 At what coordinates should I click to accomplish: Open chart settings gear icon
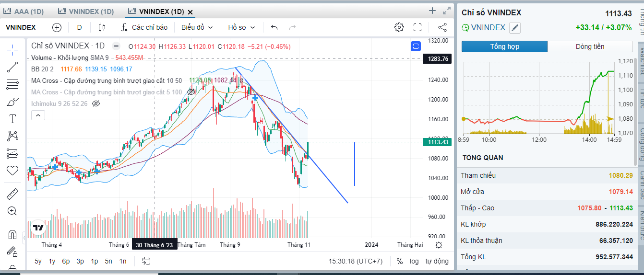pyautogui.click(x=399, y=27)
